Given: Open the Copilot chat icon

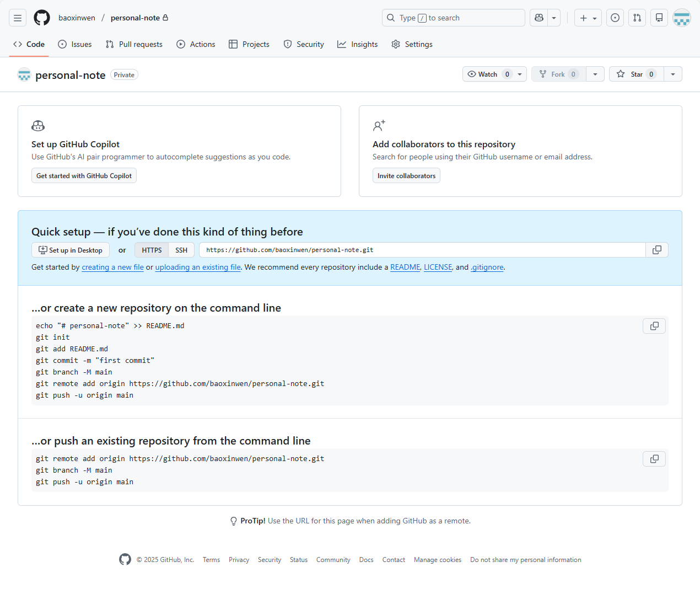Looking at the screenshot, I should point(539,18).
